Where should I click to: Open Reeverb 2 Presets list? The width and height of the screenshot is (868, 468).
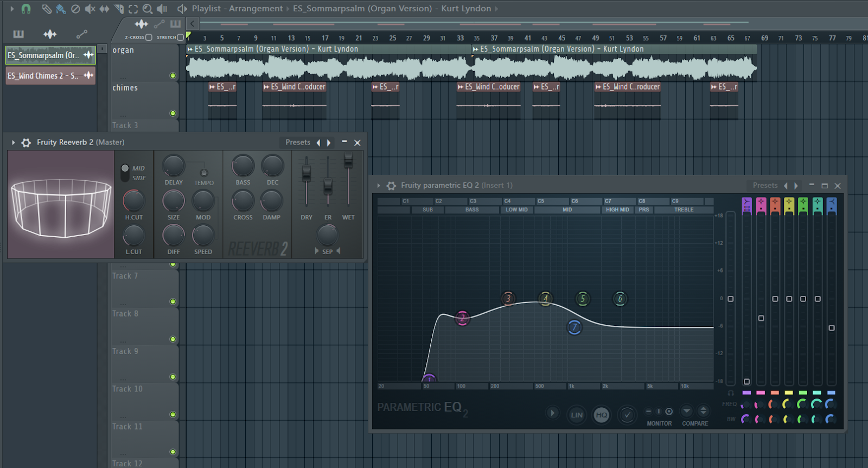point(298,142)
